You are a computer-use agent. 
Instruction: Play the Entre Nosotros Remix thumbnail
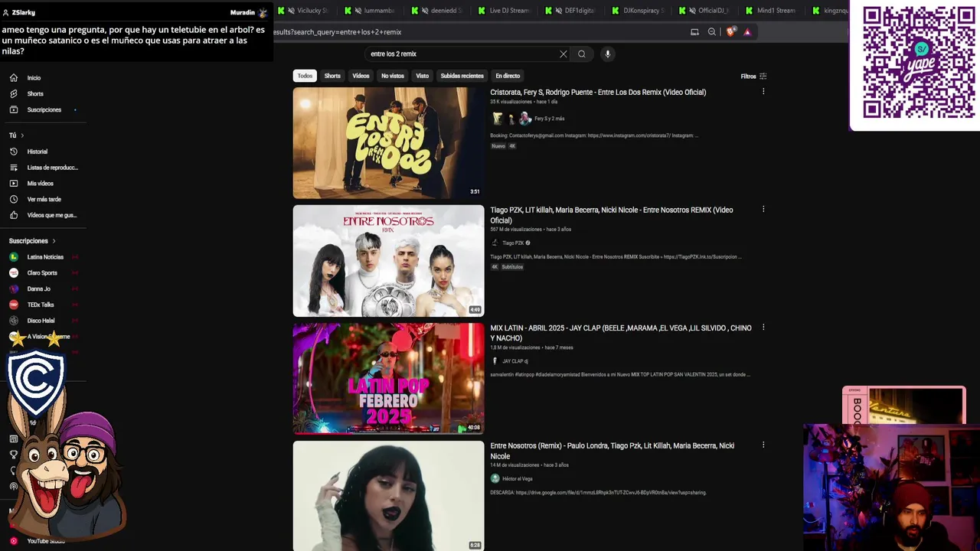[388, 261]
